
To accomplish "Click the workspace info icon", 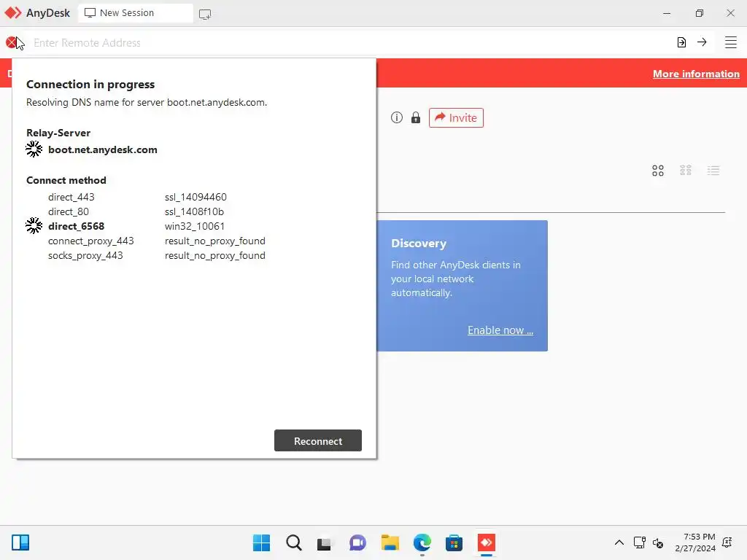I will point(397,117).
